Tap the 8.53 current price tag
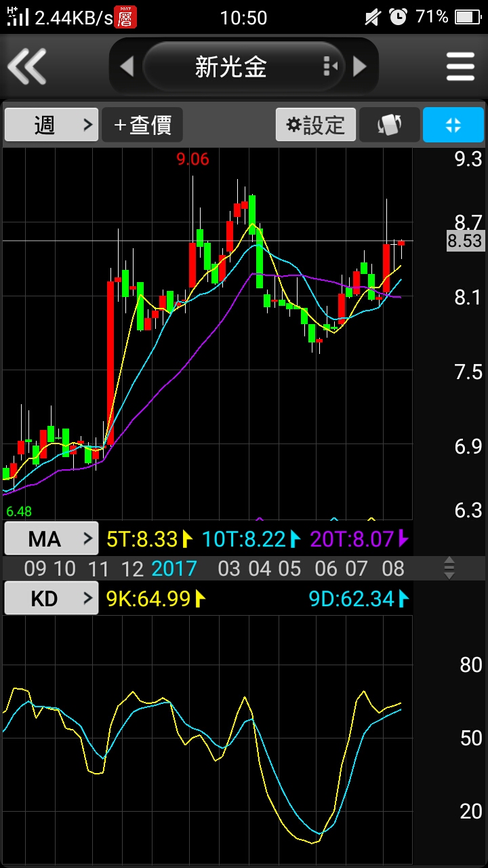 click(x=464, y=241)
